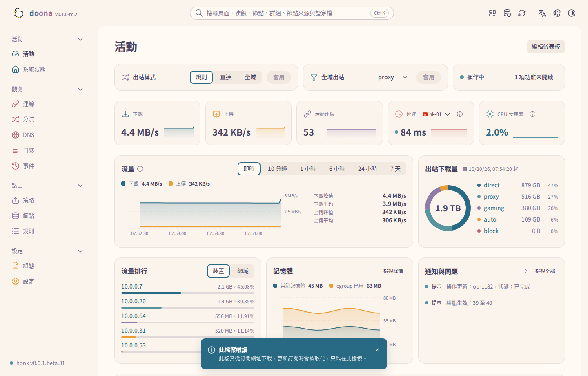Switch traffic ranking to 裝置
Image resolution: width=588 pixels, height=376 pixels.
(218, 271)
